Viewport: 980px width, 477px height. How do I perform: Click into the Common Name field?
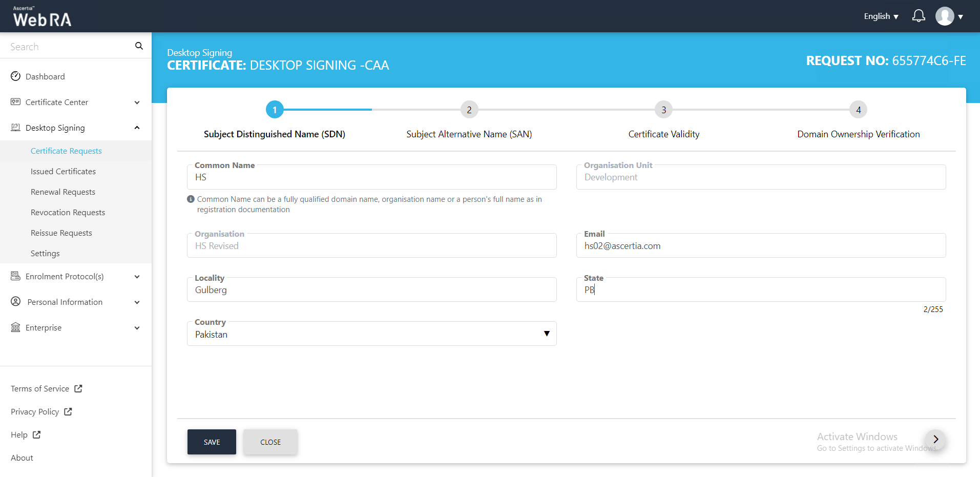pyautogui.click(x=371, y=178)
